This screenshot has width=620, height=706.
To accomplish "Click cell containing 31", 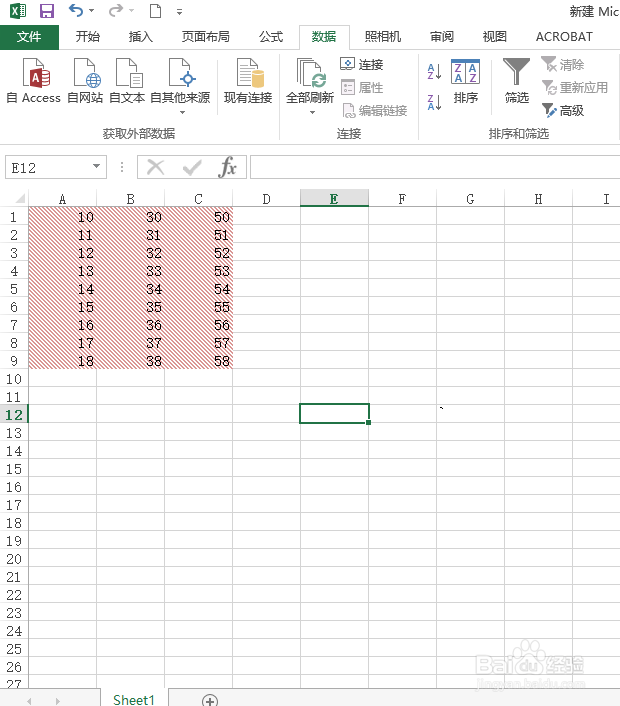I will click(131, 235).
